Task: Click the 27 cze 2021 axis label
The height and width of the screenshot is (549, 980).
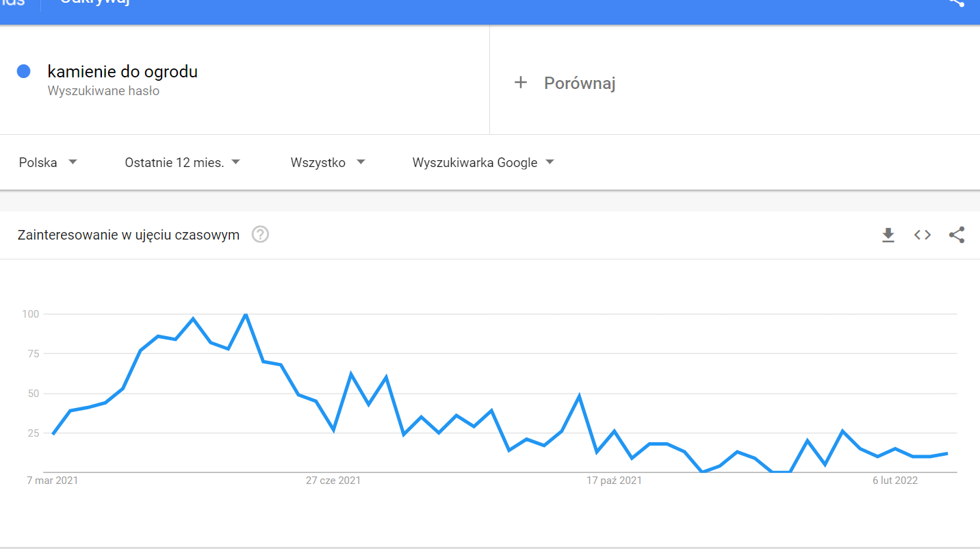Action: click(x=333, y=481)
